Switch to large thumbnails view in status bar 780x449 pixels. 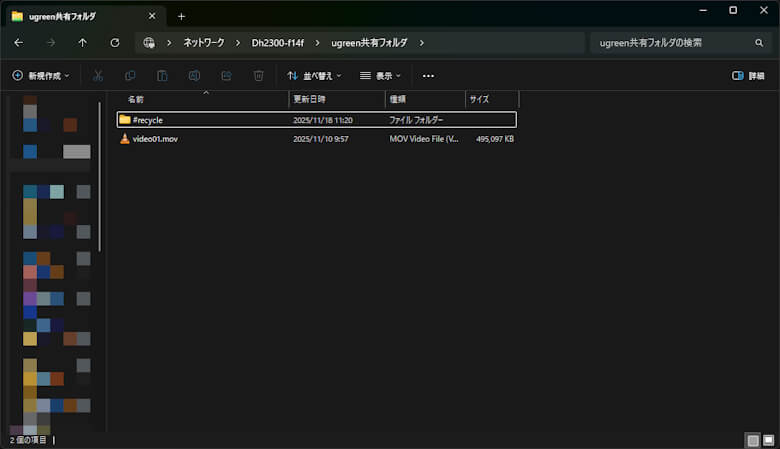768,440
